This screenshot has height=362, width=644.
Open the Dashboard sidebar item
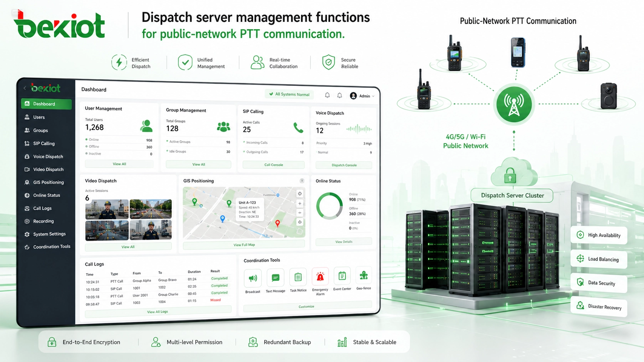coord(46,104)
